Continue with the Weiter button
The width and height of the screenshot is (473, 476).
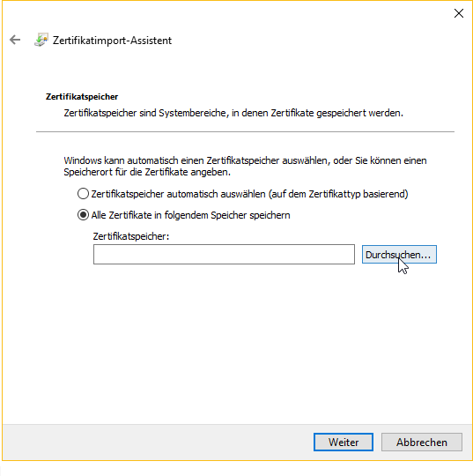point(344,442)
